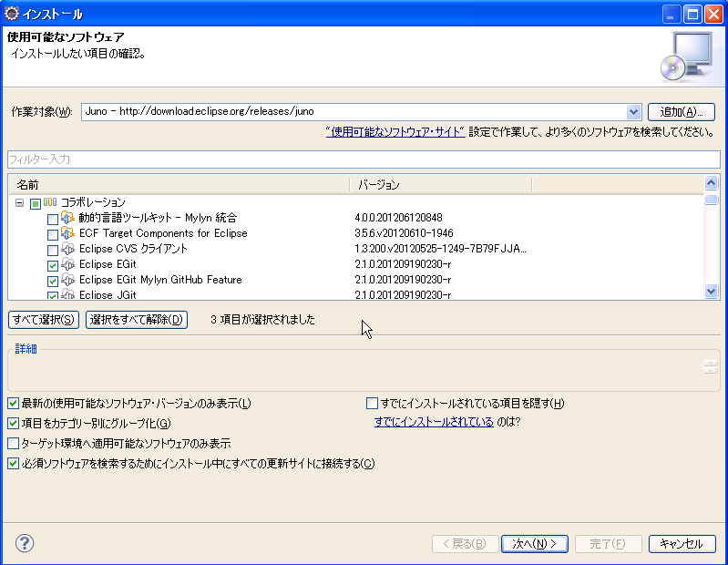Toggle 項目をカテゴリー別にグループ化 checkbox

pos(13,423)
